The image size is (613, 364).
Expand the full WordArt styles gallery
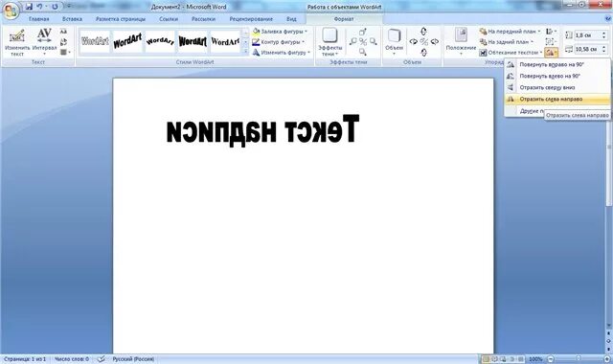click(x=245, y=52)
